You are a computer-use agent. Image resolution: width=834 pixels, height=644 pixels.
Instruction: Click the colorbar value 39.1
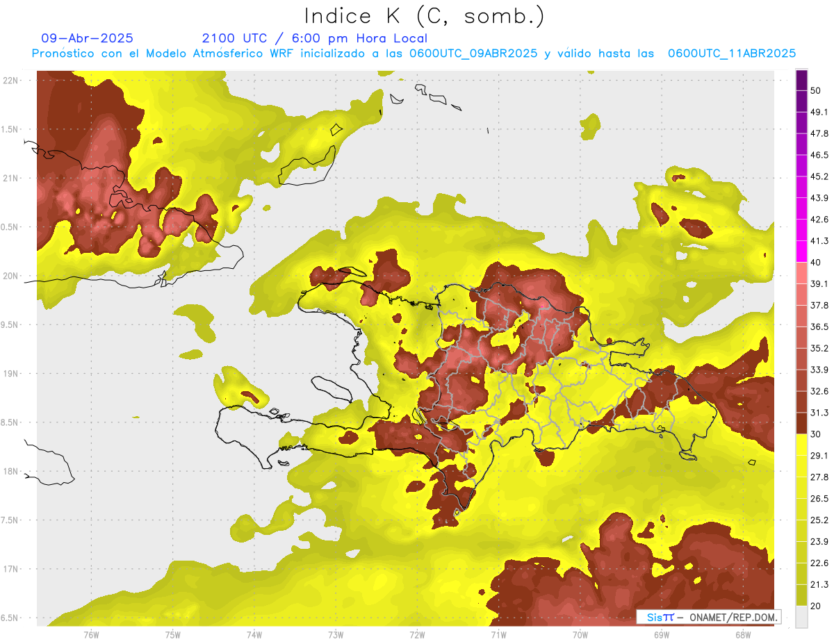(x=819, y=283)
